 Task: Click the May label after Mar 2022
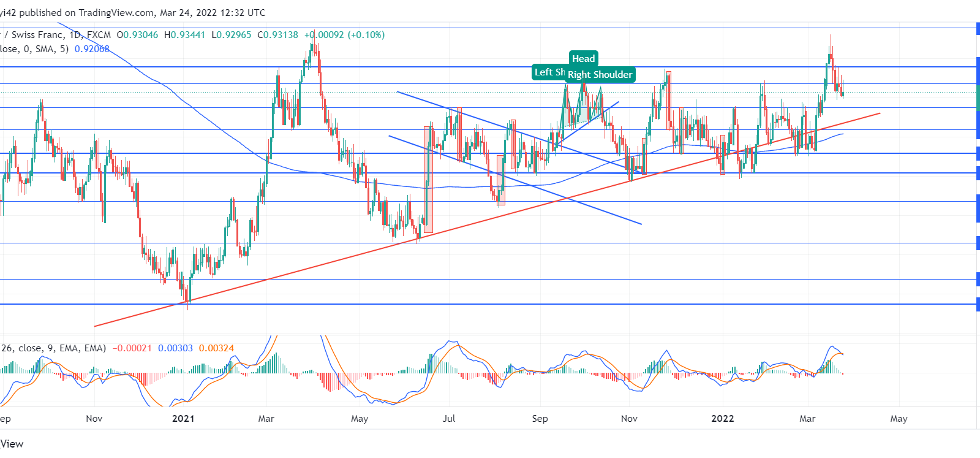899,419
